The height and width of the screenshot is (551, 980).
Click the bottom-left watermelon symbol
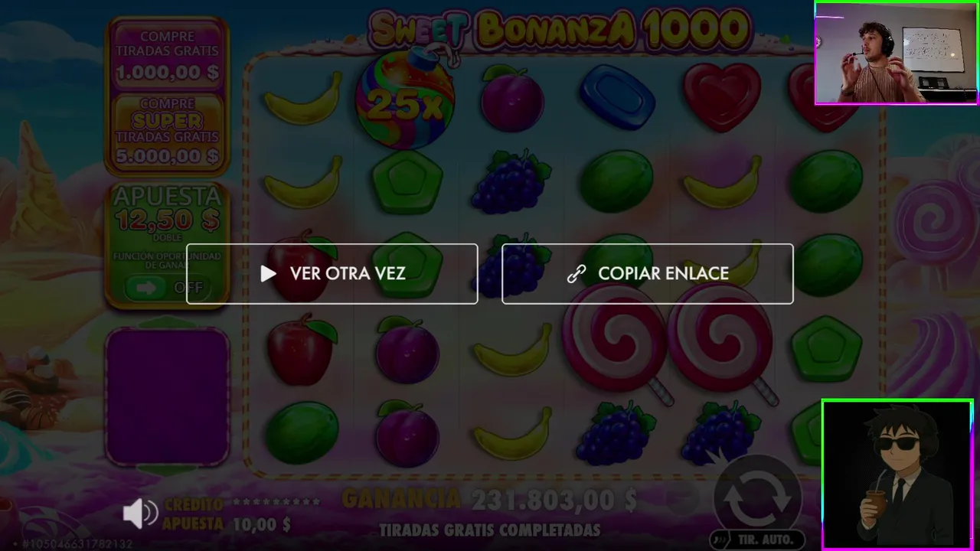click(x=302, y=433)
